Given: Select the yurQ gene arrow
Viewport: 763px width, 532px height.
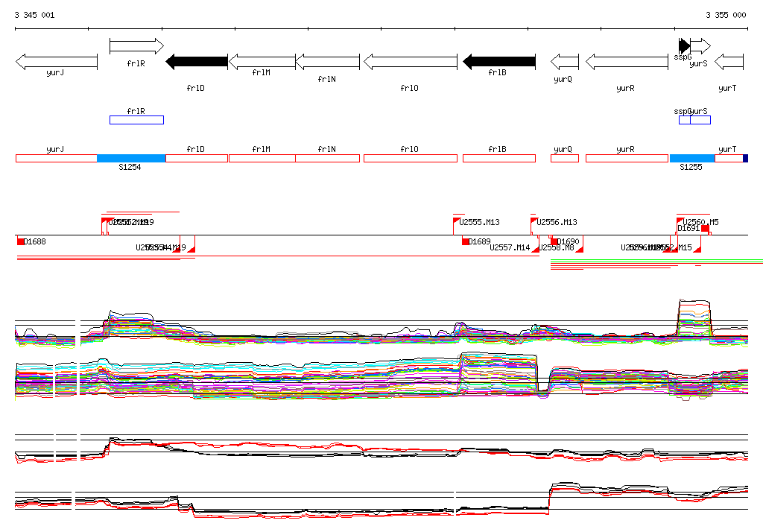Looking at the screenshot, I should coord(564,62).
